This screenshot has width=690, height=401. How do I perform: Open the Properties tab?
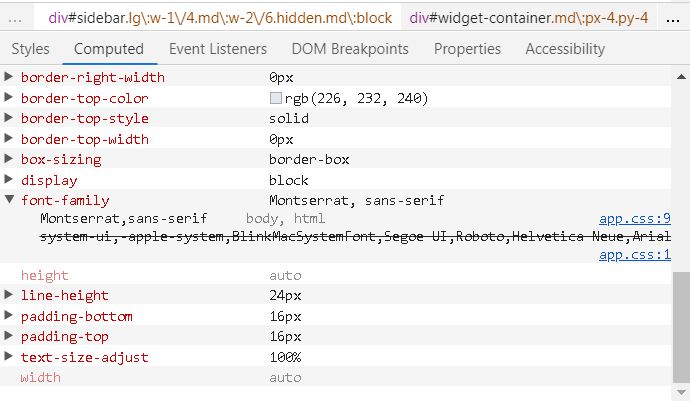tap(467, 49)
